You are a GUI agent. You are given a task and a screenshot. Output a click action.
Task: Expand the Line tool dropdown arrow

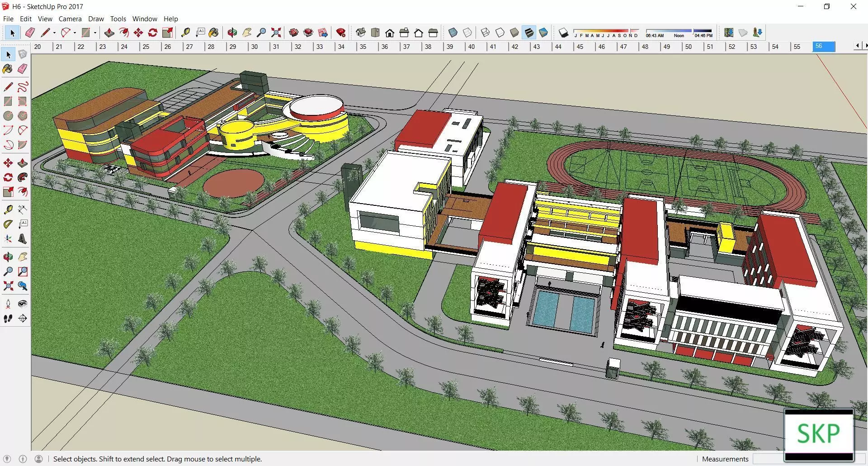click(x=54, y=33)
